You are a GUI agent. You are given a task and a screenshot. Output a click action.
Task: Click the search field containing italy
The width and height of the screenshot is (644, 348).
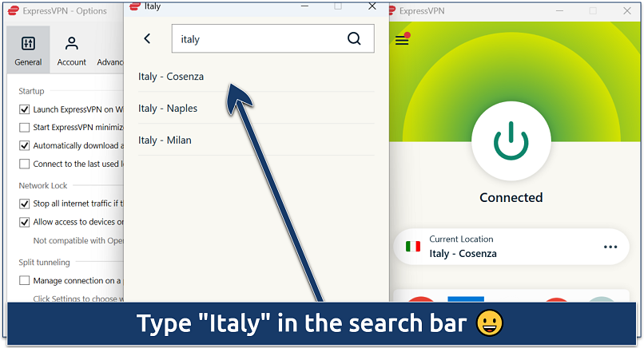click(x=272, y=38)
